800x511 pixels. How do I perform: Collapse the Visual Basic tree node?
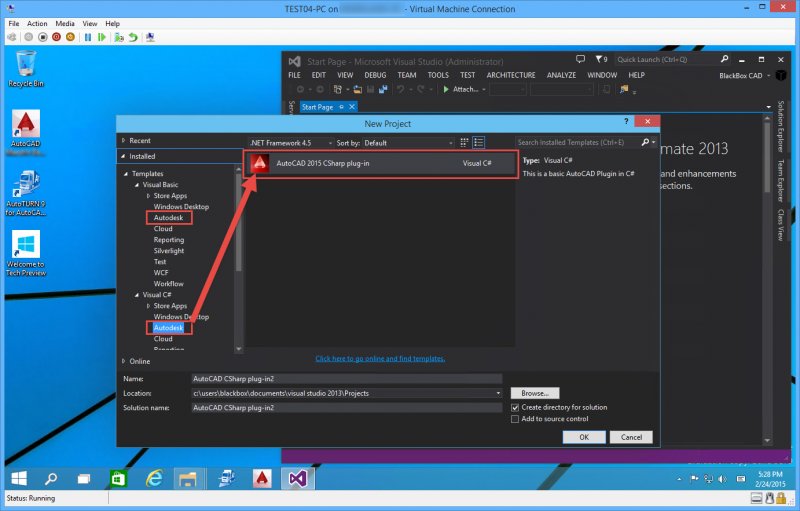[137, 185]
